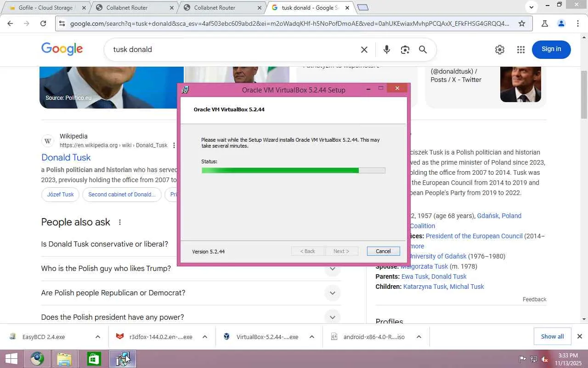
Task: Sign in to Google account
Action: (x=551, y=49)
